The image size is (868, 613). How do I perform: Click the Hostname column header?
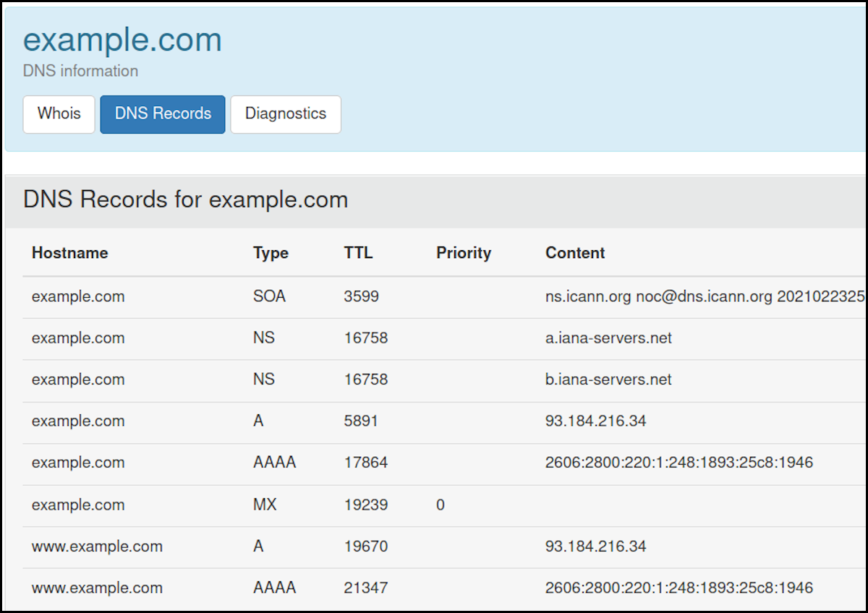(69, 253)
